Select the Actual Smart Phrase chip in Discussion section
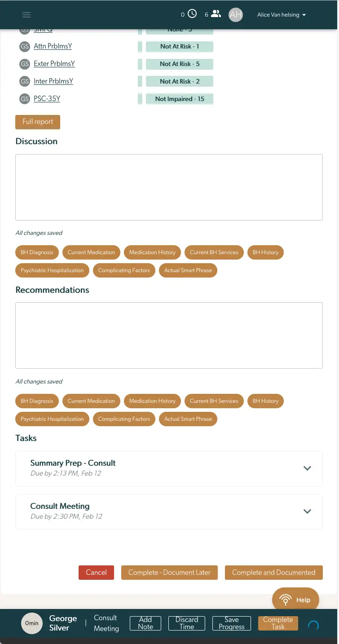Screen dimensions: 339x644 (x=188, y=270)
